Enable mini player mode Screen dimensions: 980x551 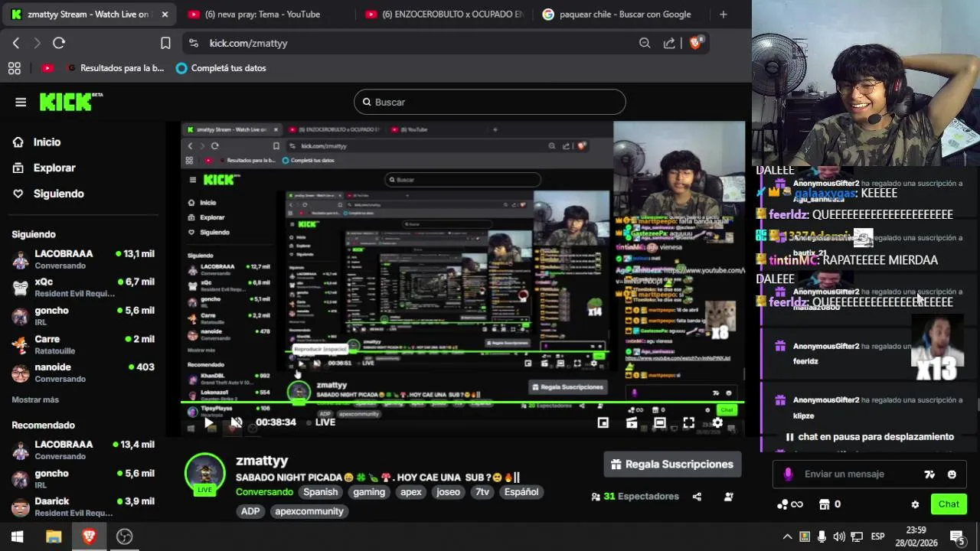[x=603, y=422]
